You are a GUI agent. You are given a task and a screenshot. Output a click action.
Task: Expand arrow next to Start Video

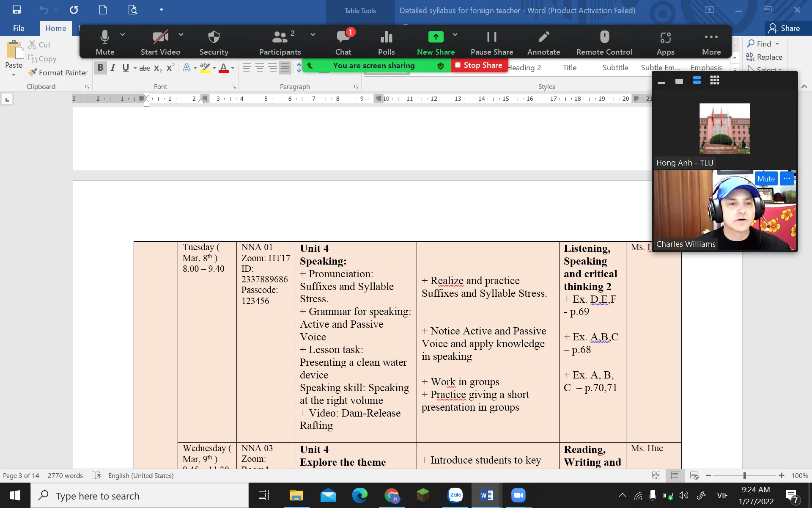(x=181, y=35)
